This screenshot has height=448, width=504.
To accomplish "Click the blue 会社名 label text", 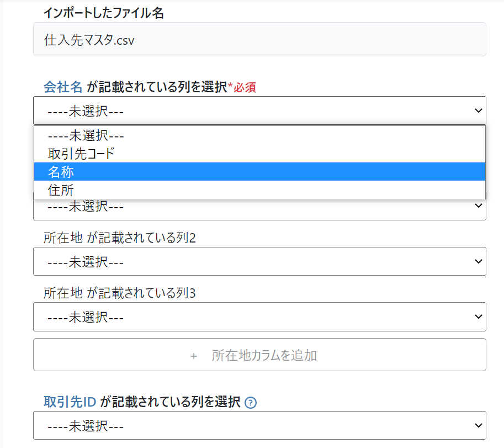I will point(63,87).
